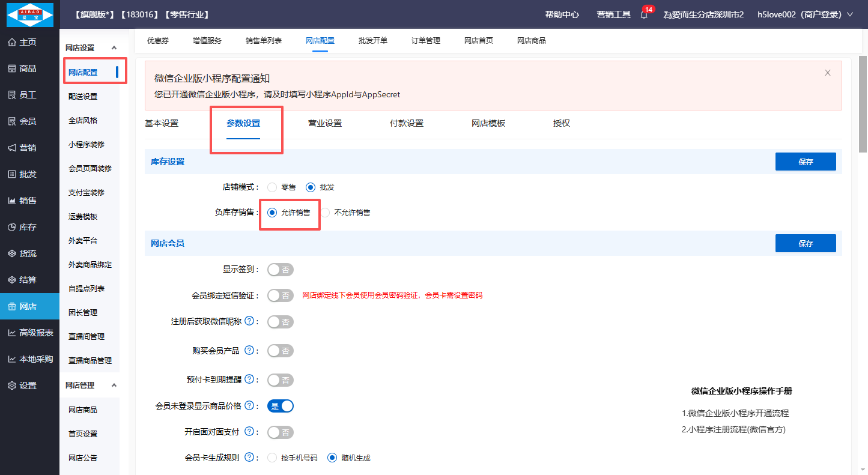
Task: Save the 库存设置 section
Action: [805, 162]
